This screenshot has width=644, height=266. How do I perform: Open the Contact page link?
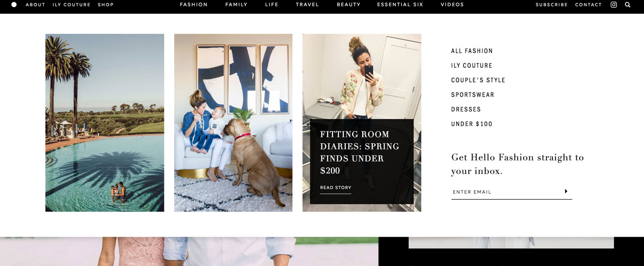(x=589, y=5)
